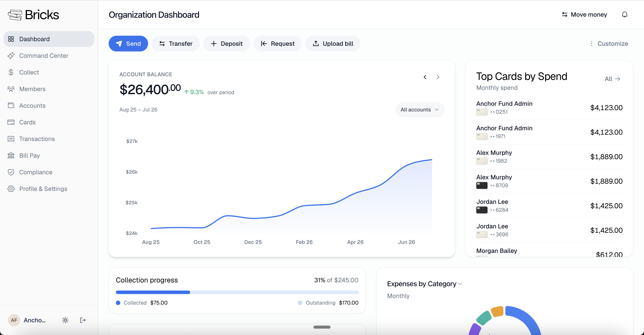Image resolution: width=644 pixels, height=335 pixels.
Task: Open Dashboard in sidebar
Action: pos(49,39)
